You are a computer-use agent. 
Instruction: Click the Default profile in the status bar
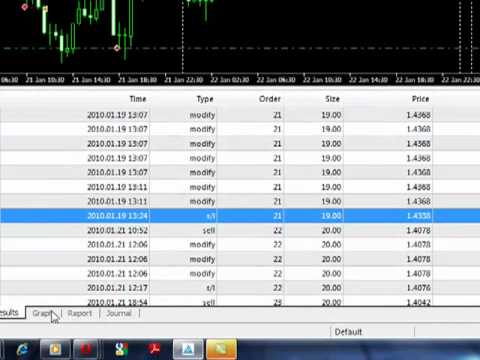(x=348, y=332)
